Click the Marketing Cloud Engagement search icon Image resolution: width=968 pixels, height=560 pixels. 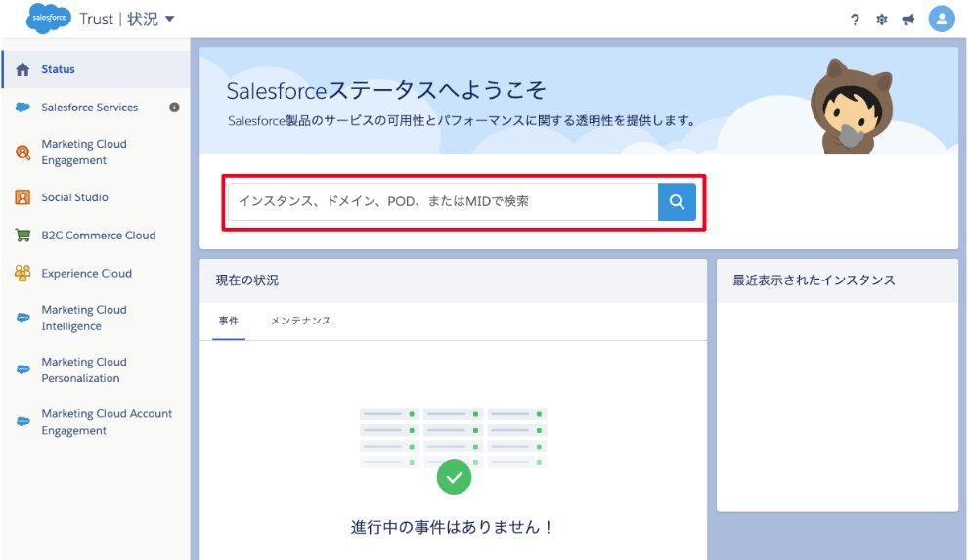pos(22,151)
